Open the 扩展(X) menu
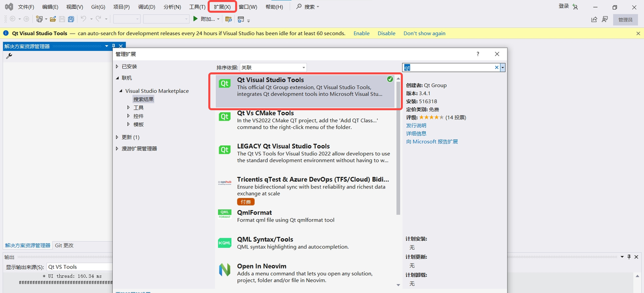 [x=222, y=7]
